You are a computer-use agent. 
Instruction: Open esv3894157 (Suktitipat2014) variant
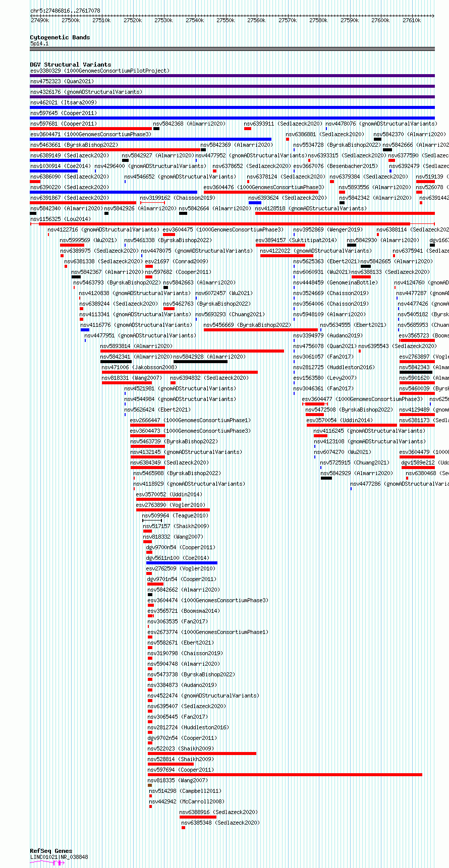pyautogui.click(x=296, y=240)
